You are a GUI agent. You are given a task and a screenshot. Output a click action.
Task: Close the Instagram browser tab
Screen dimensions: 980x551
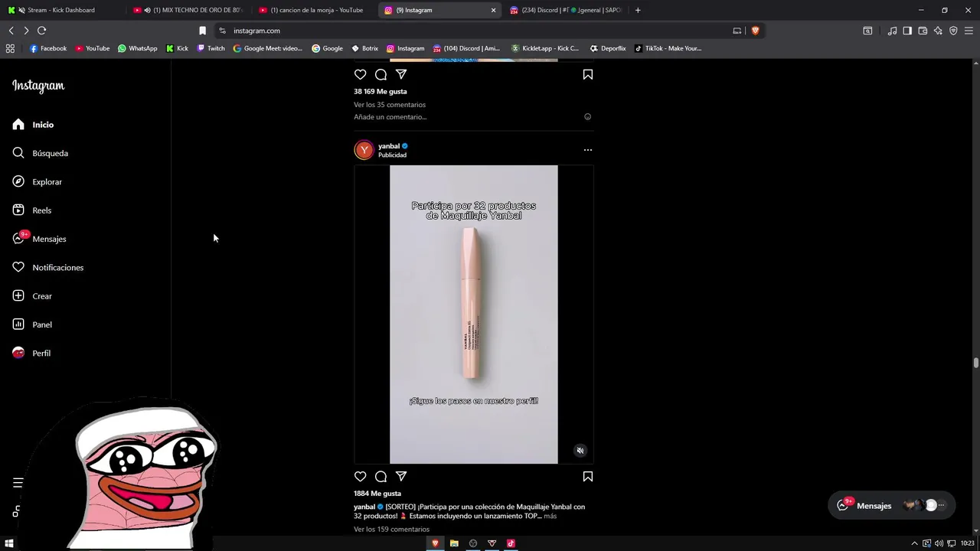(493, 10)
